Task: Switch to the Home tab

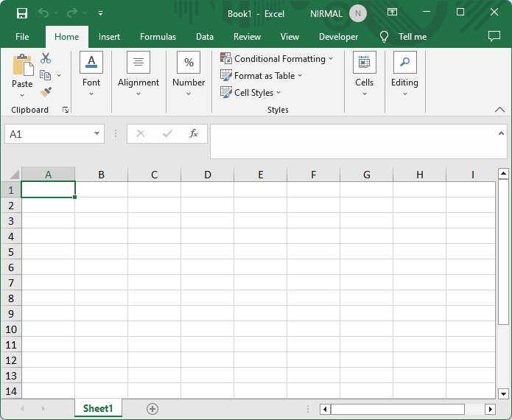Action: pyautogui.click(x=66, y=37)
